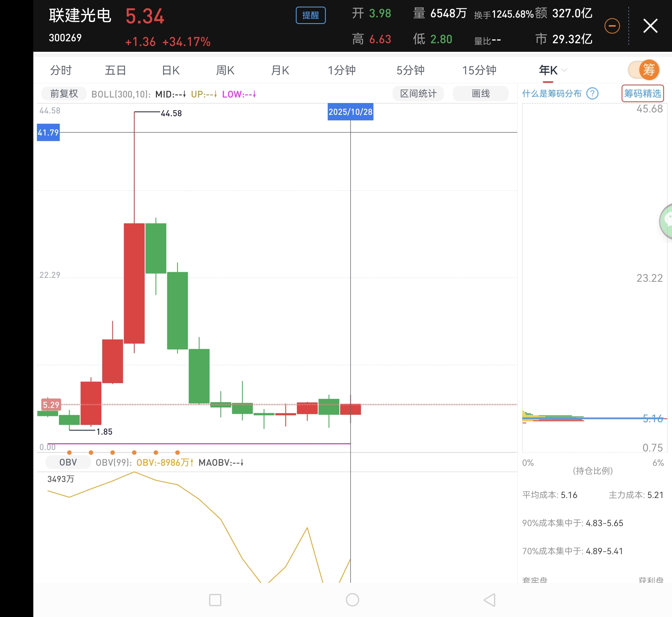Close the chart with the X icon
This screenshot has width=672, height=617.
[x=650, y=26]
